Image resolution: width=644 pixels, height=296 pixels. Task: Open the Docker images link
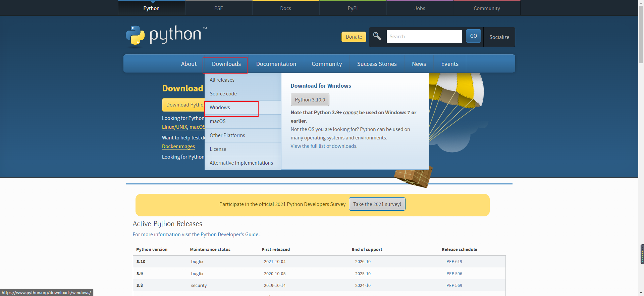click(178, 146)
